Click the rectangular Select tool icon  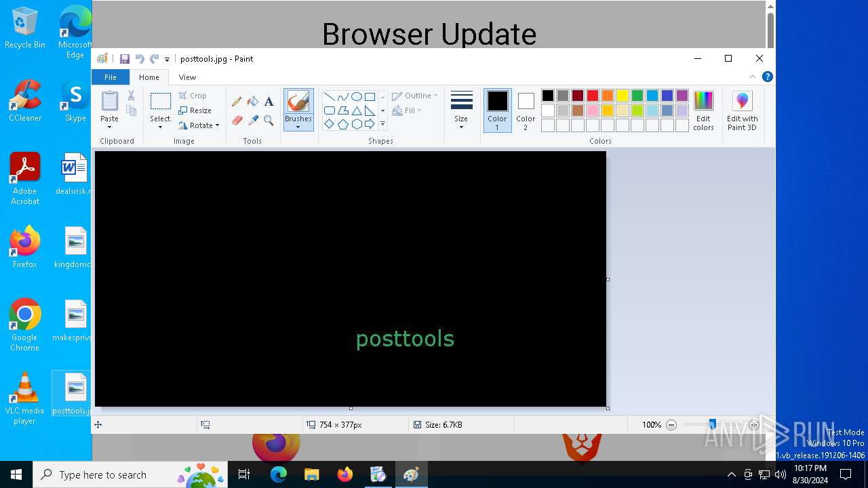tap(160, 102)
